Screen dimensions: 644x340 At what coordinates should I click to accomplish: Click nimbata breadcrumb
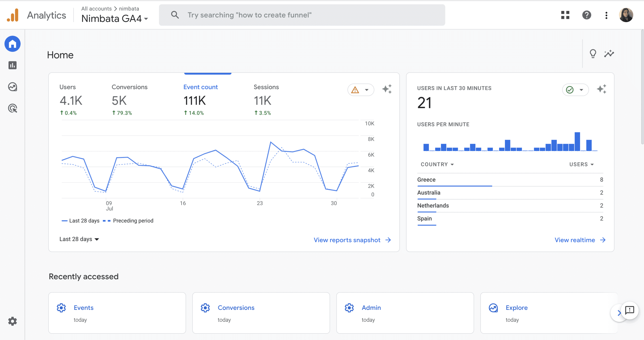(x=129, y=9)
